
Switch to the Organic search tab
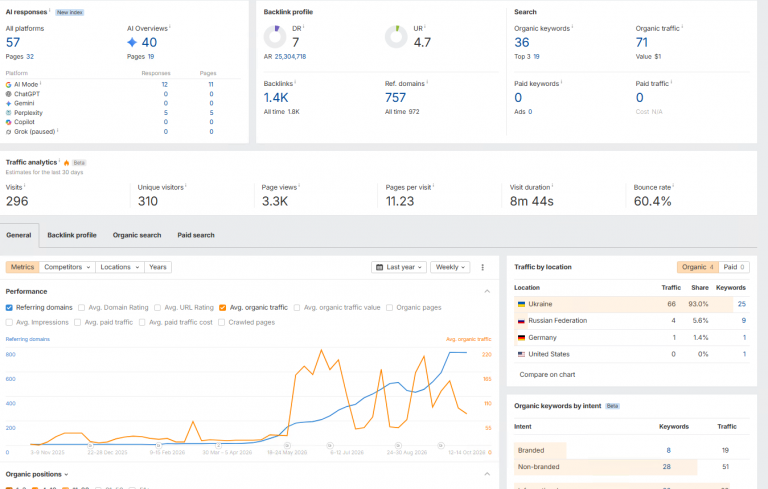(137, 235)
